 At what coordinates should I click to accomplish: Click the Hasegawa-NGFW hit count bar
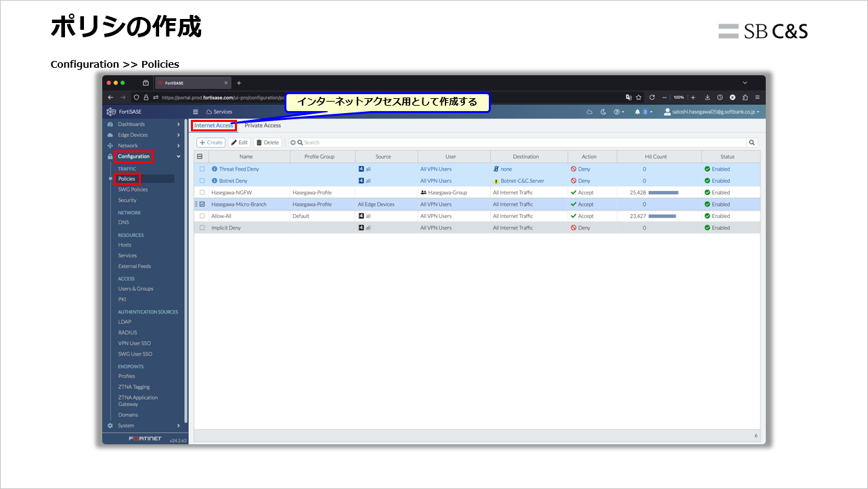(664, 193)
